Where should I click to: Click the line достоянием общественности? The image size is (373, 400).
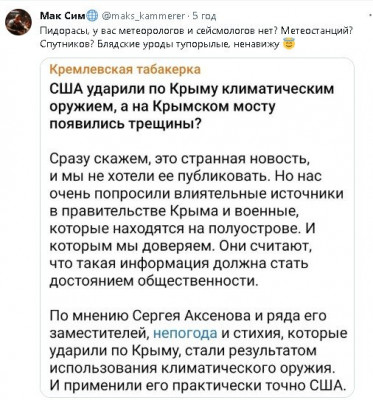point(154,281)
